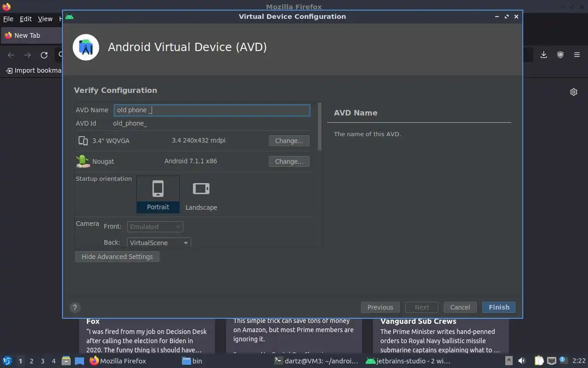Click the Android 7.1.1 x86 text

191,161
